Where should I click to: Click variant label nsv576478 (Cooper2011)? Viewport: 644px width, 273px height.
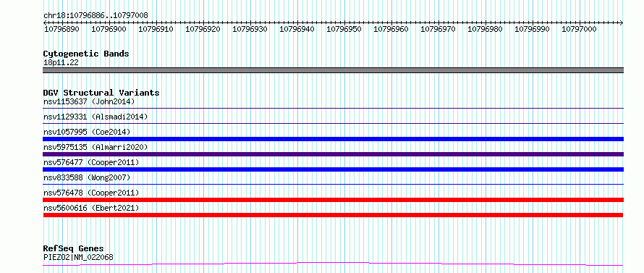coord(91,193)
